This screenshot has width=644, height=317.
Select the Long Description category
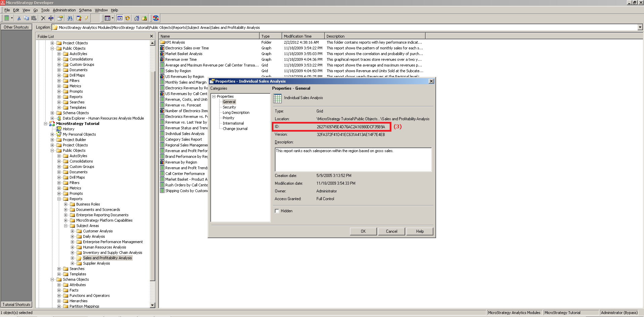point(236,112)
